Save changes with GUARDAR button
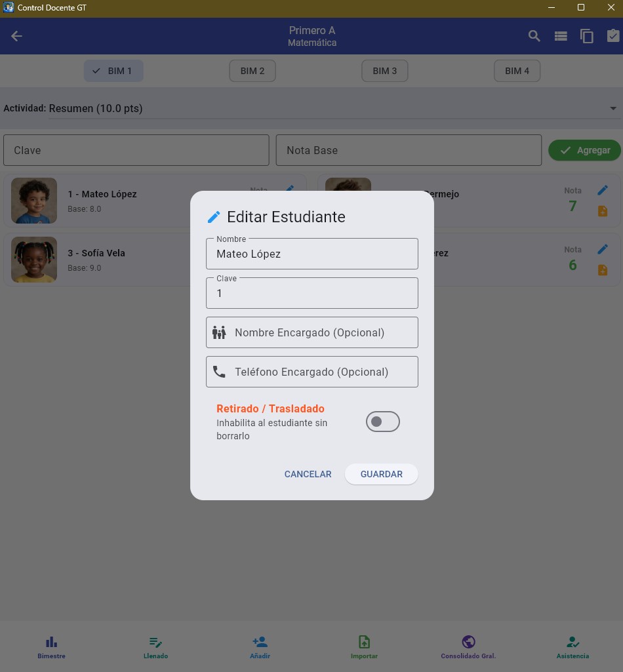 [381, 474]
